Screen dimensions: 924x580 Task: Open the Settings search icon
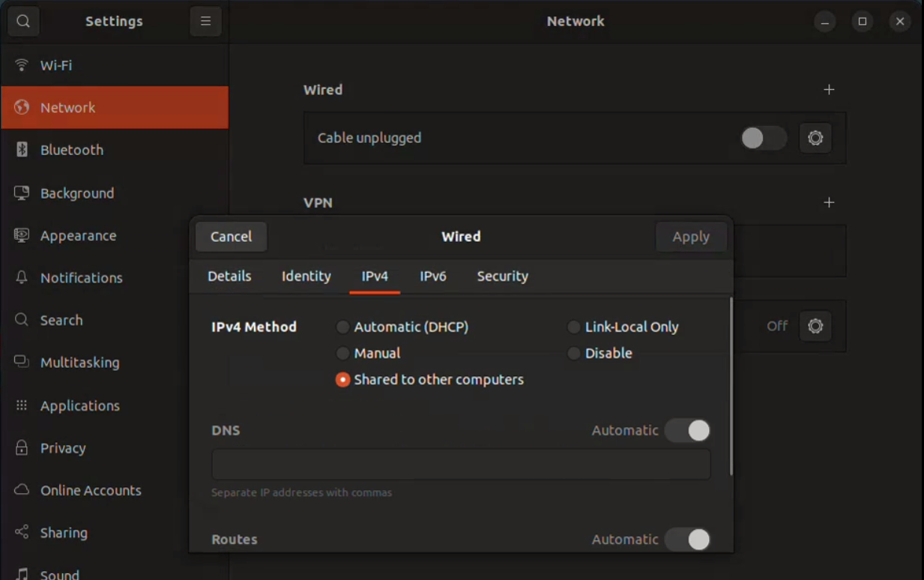tap(23, 21)
